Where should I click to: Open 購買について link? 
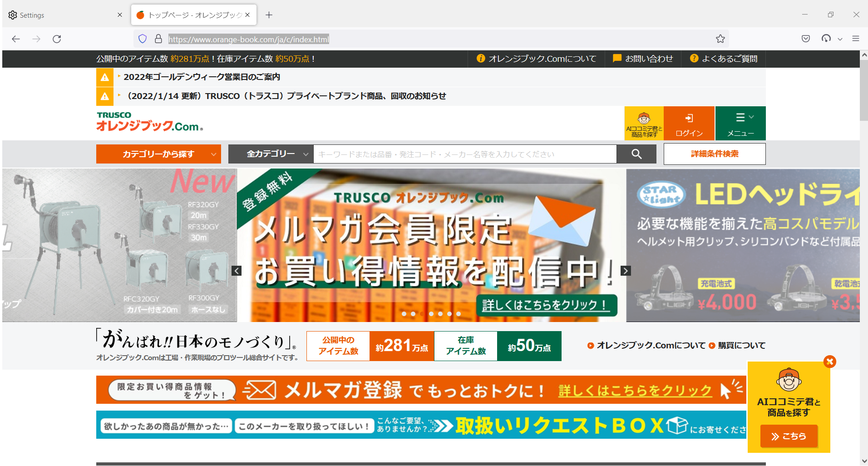(x=737, y=345)
